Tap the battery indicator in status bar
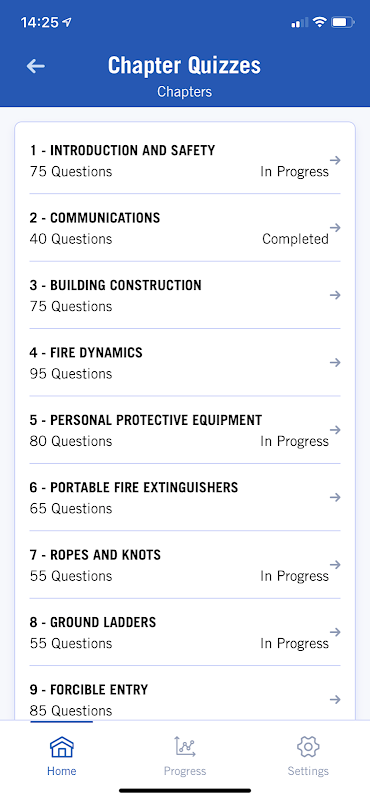Image resolution: width=370 pixels, height=800 pixels. (x=342, y=22)
